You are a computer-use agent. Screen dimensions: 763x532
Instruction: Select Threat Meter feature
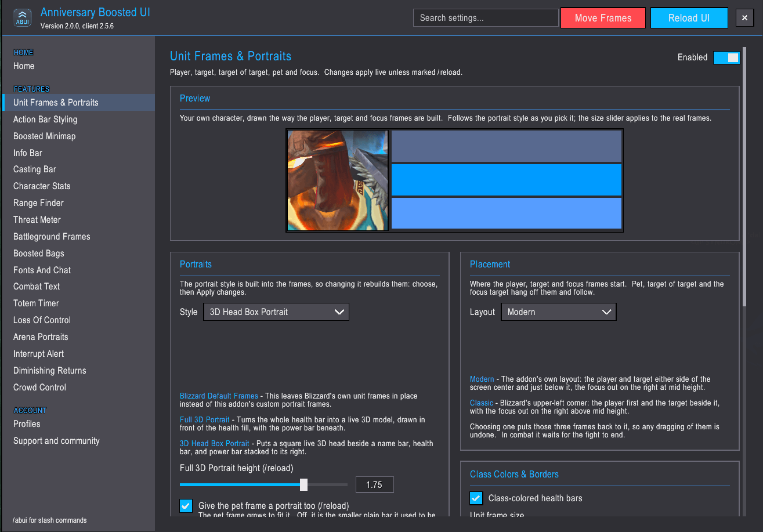click(x=37, y=220)
